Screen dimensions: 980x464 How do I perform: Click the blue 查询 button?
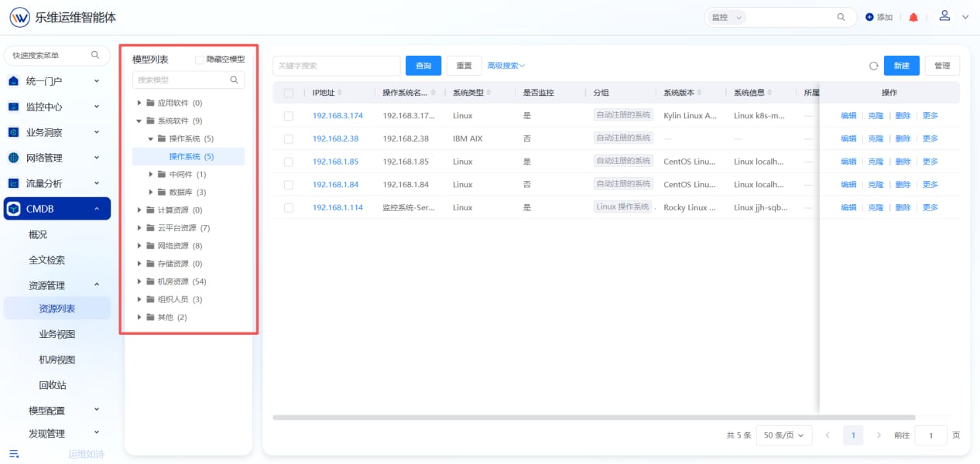pos(423,66)
